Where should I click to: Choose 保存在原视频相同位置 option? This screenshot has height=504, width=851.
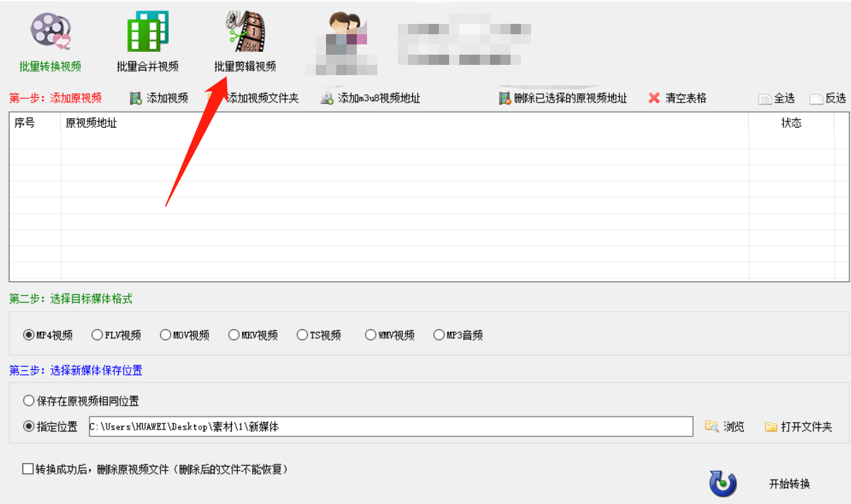(28, 401)
